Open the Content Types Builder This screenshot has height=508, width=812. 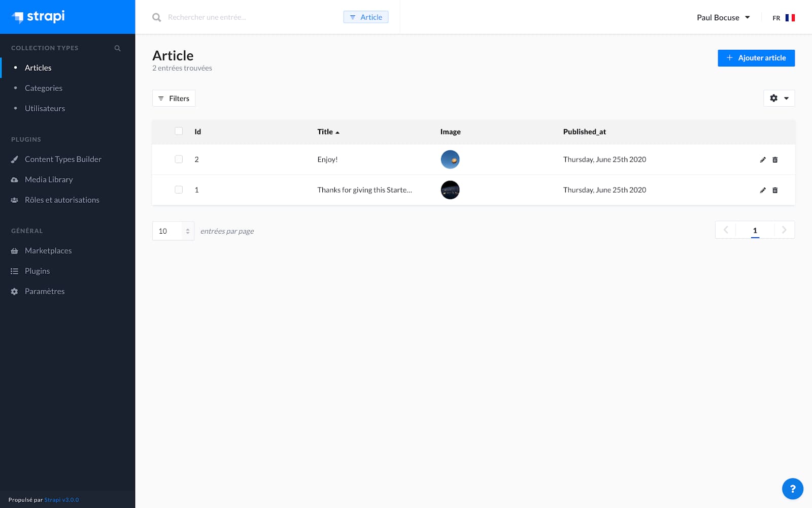click(62, 159)
